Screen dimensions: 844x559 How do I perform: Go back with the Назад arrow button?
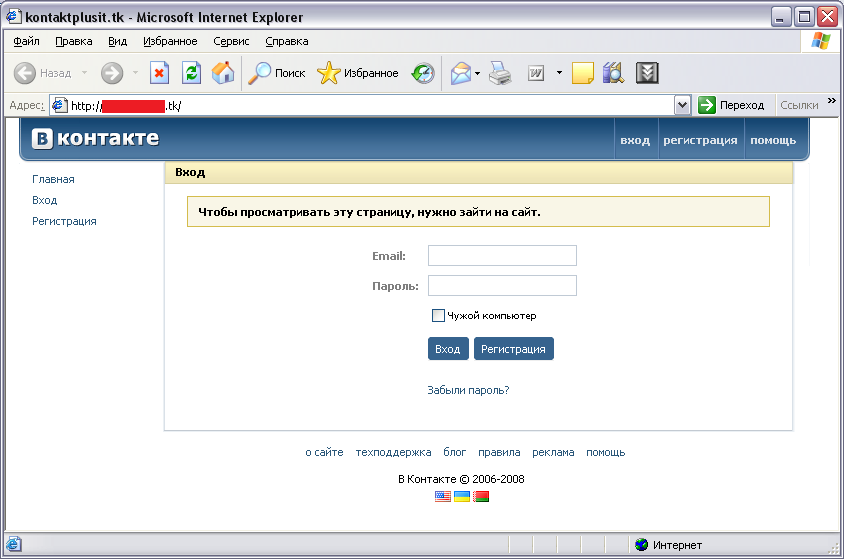pos(43,73)
